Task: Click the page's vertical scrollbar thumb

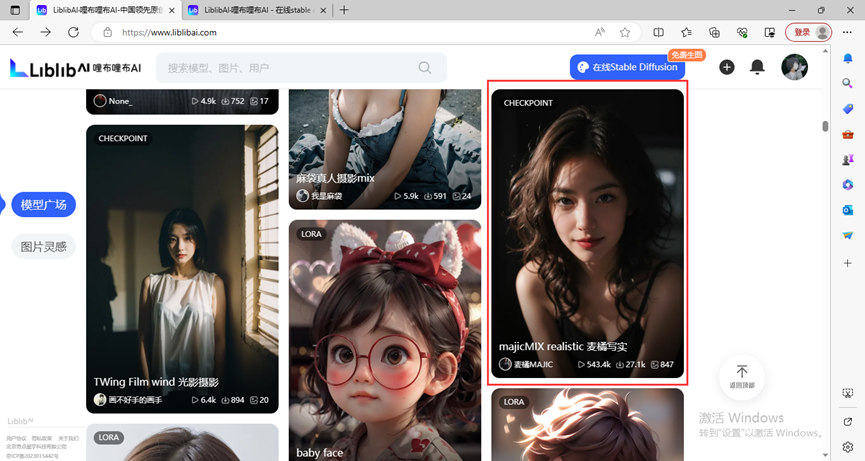Action: point(825,126)
